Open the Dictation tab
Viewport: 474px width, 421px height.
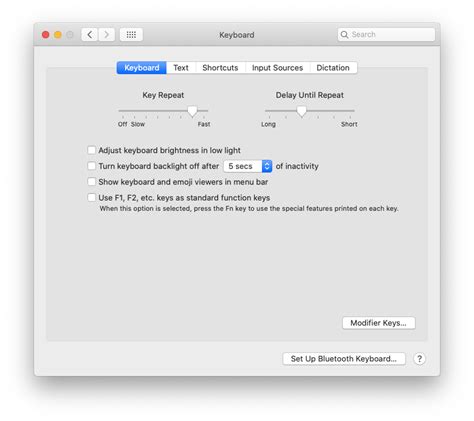pos(333,68)
